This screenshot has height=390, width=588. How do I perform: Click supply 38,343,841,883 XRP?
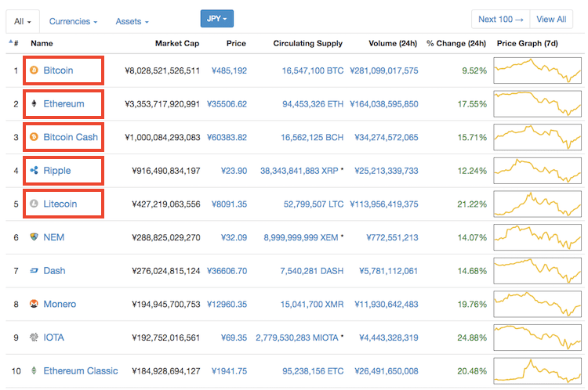299,171
